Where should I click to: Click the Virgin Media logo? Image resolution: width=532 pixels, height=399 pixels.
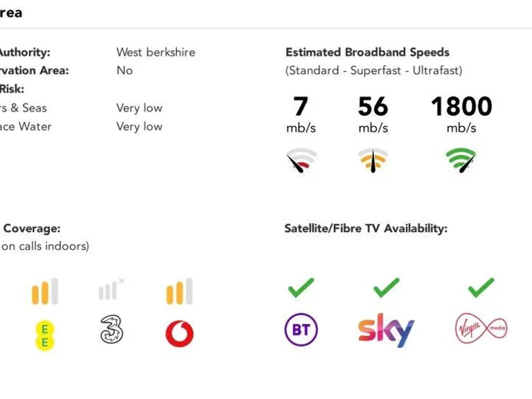coord(481,328)
